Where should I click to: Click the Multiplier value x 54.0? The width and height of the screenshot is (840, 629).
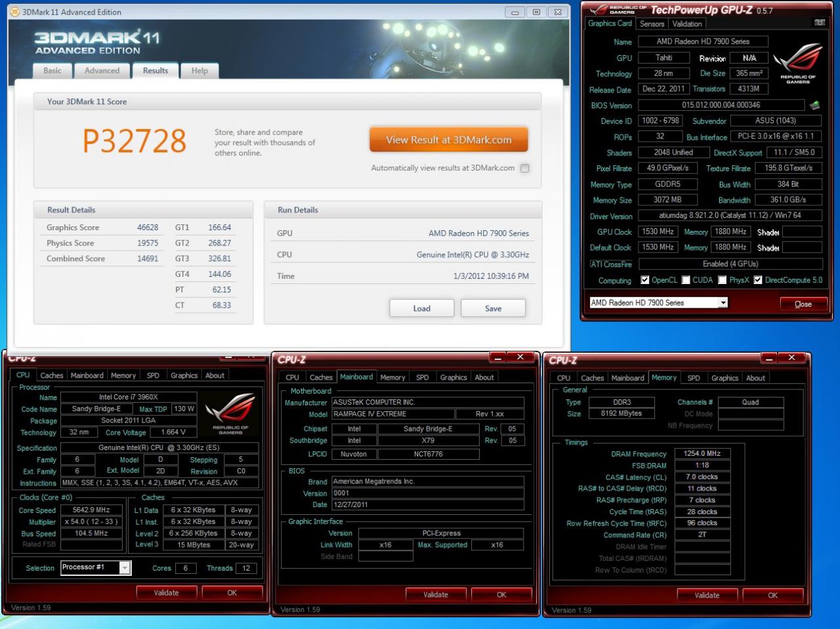(91, 522)
